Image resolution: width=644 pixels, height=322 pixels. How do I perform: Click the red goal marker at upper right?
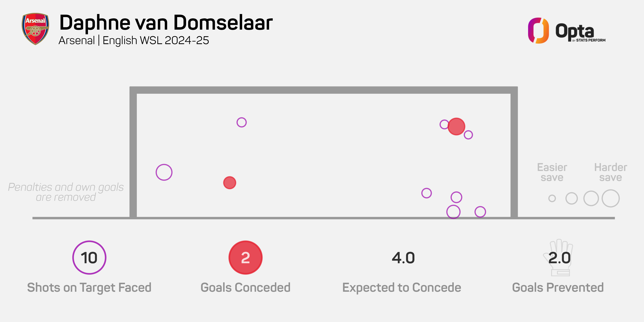coord(456,127)
